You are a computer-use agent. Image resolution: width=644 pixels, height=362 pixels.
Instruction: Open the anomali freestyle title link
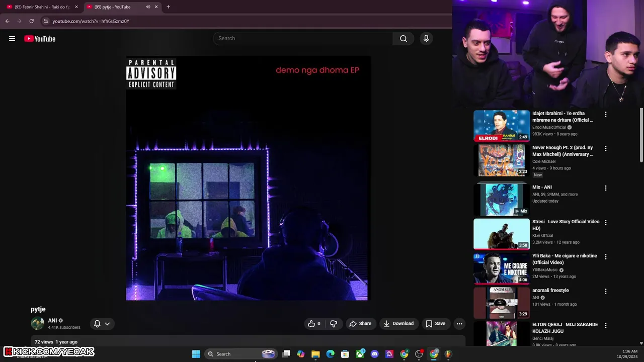550,290
